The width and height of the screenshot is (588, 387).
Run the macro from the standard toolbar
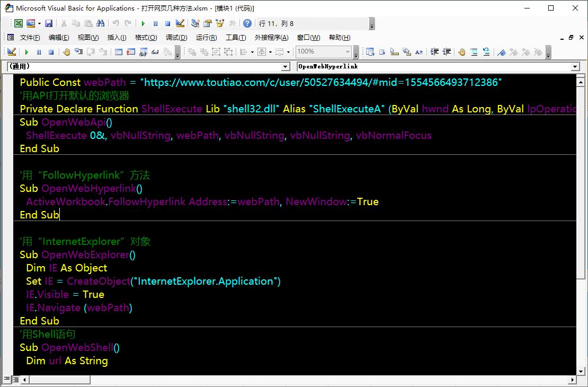click(x=143, y=23)
